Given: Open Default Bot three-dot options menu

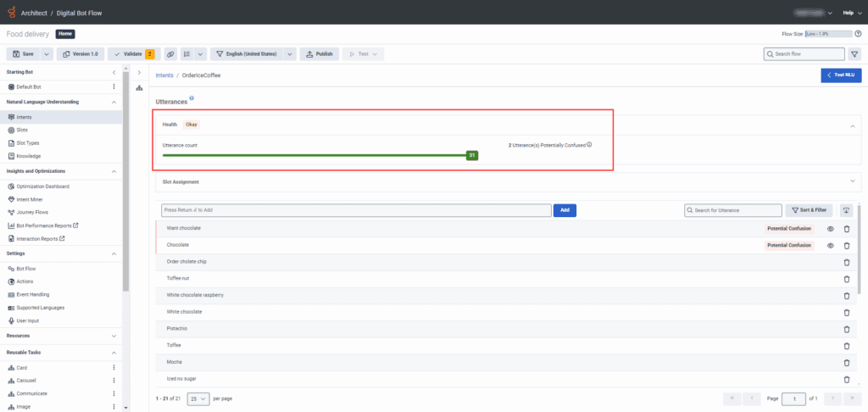Looking at the screenshot, I should click(x=114, y=86).
